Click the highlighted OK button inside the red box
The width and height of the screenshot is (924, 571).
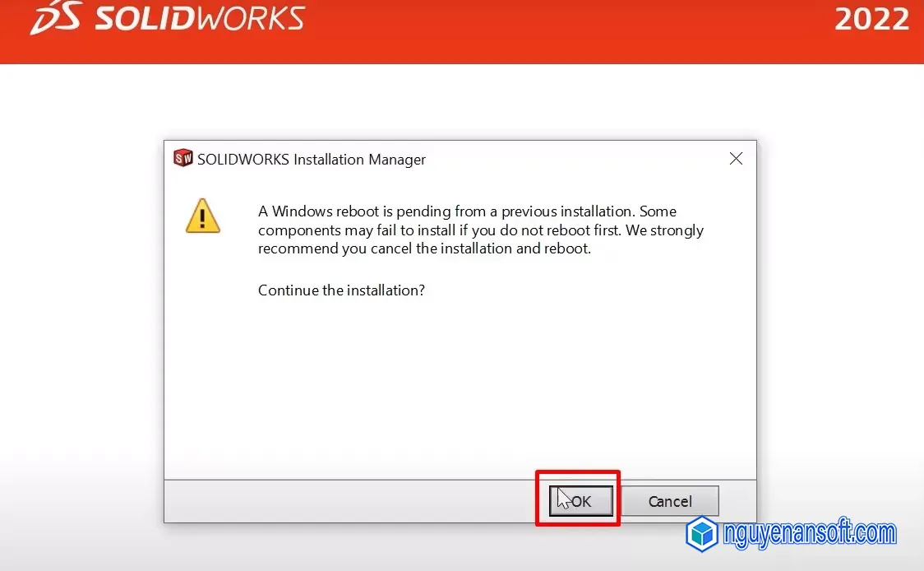[580, 500]
